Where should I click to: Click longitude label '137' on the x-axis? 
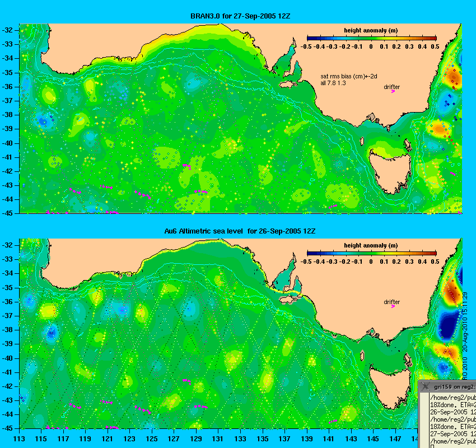[x=284, y=439]
